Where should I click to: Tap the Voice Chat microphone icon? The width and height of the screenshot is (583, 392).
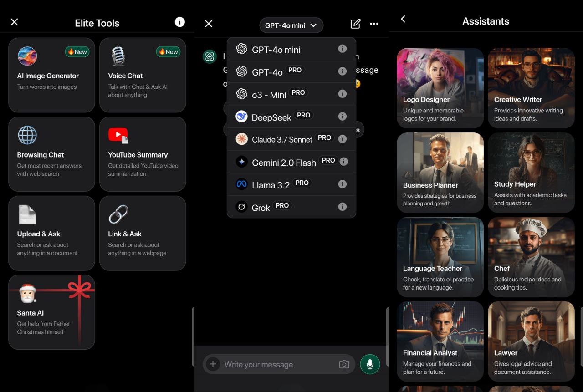(118, 56)
